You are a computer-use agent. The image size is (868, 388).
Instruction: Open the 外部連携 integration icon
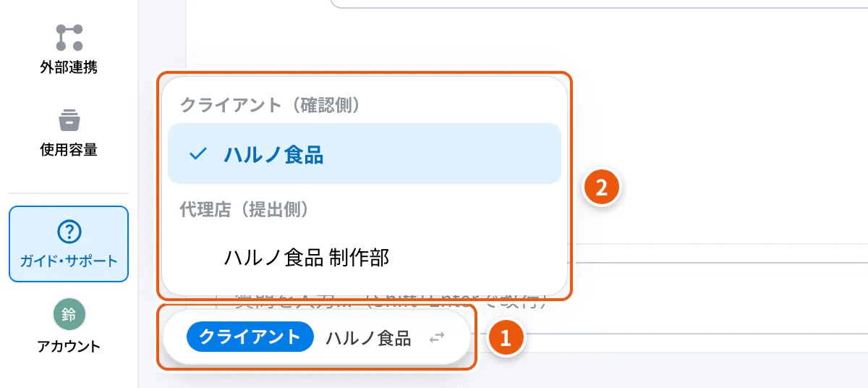pos(69,38)
